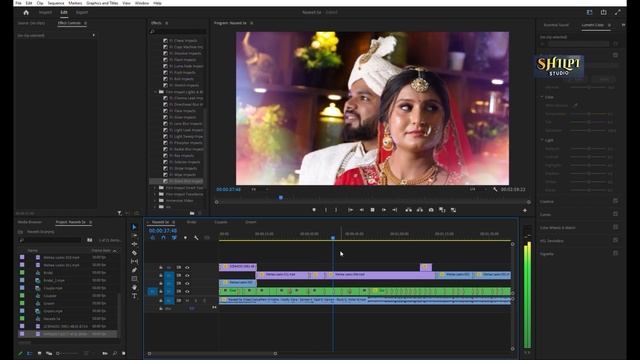Toggle Curves section checkbox in Lumetri
The width and height of the screenshot is (640, 360).
click(x=615, y=214)
